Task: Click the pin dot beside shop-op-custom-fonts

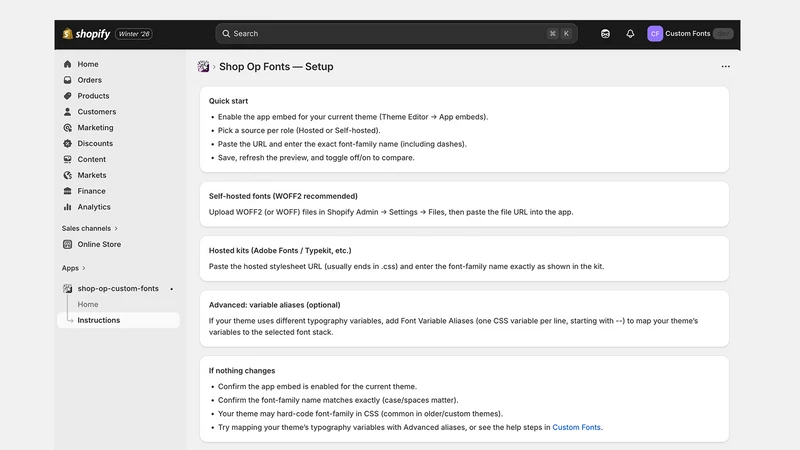Action: 171,289
